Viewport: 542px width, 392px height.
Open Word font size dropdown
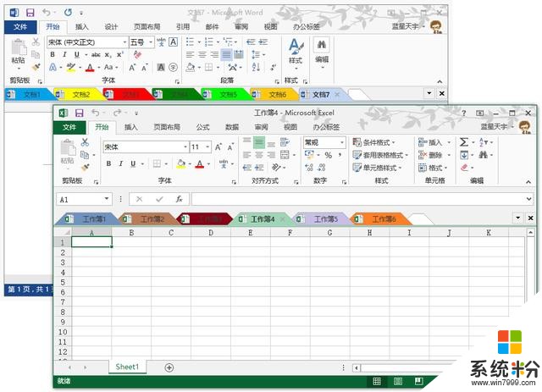click(151, 41)
